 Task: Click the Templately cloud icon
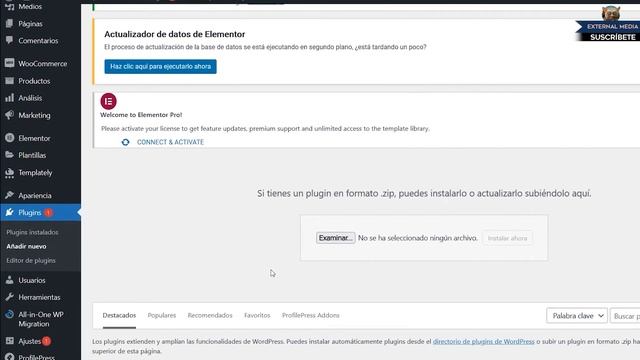pyautogui.click(x=9, y=173)
